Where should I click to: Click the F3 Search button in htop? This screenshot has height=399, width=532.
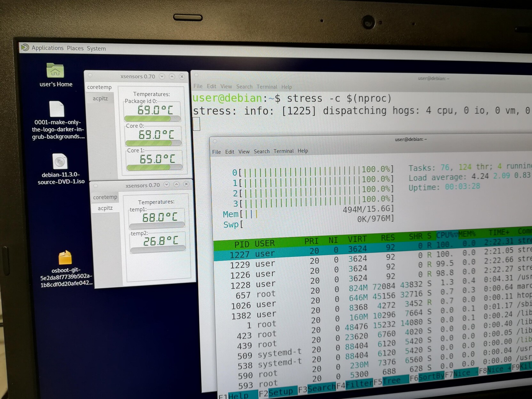point(317,388)
